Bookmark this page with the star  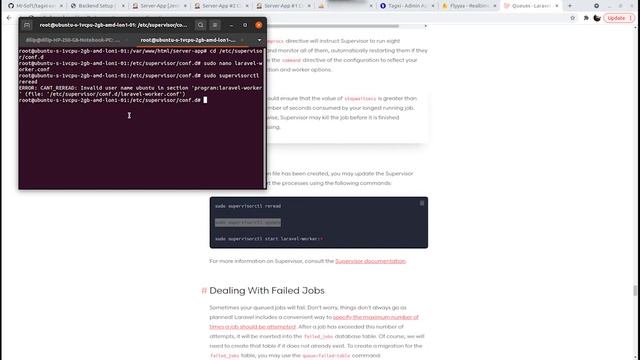[573, 18]
